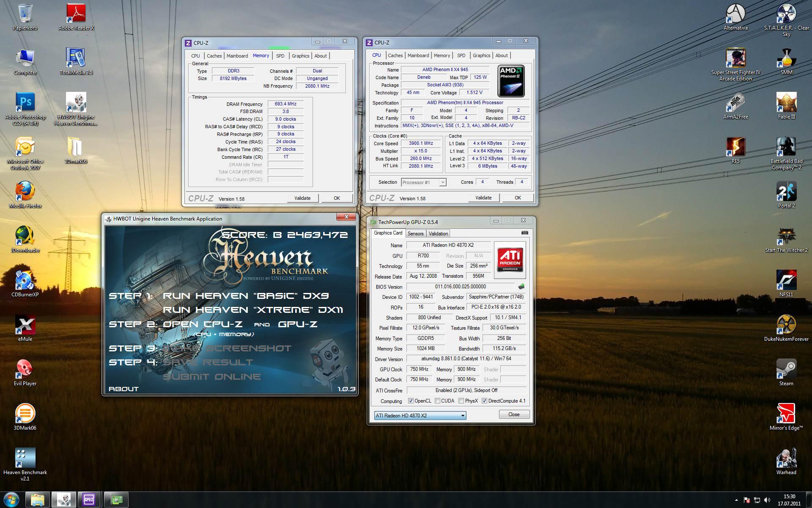Open JDownloader desktop shortcut
Viewport: 812px width, 508px height.
click(x=25, y=239)
